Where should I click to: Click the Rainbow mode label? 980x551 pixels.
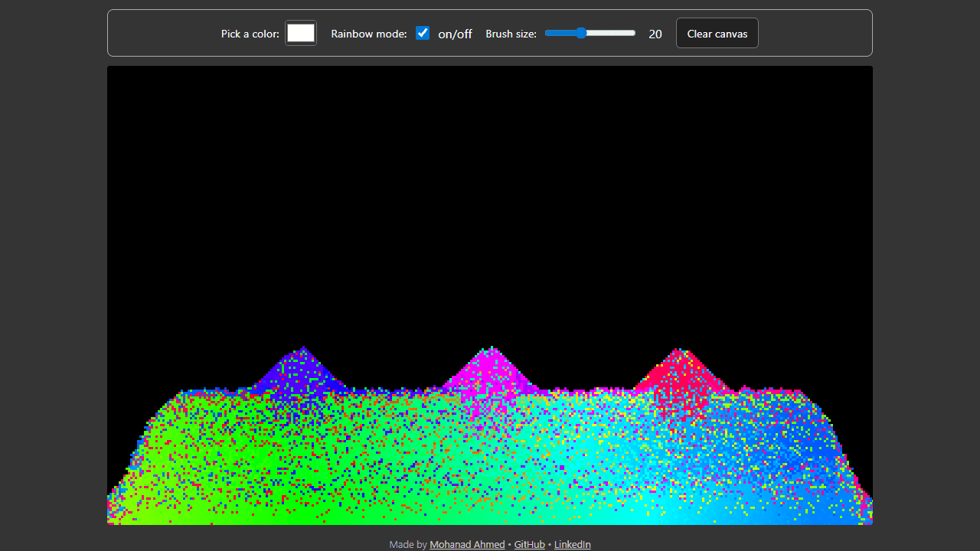369,34
